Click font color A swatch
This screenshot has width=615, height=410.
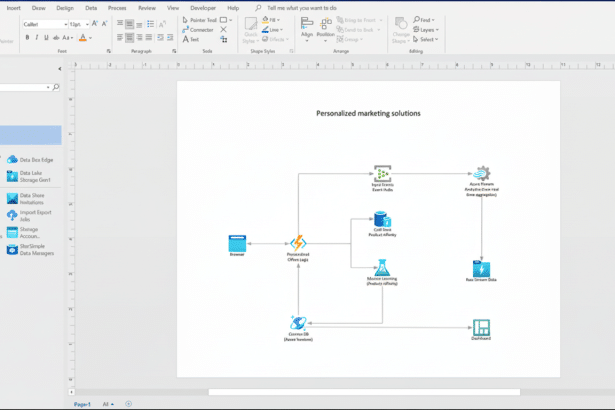tap(83, 38)
